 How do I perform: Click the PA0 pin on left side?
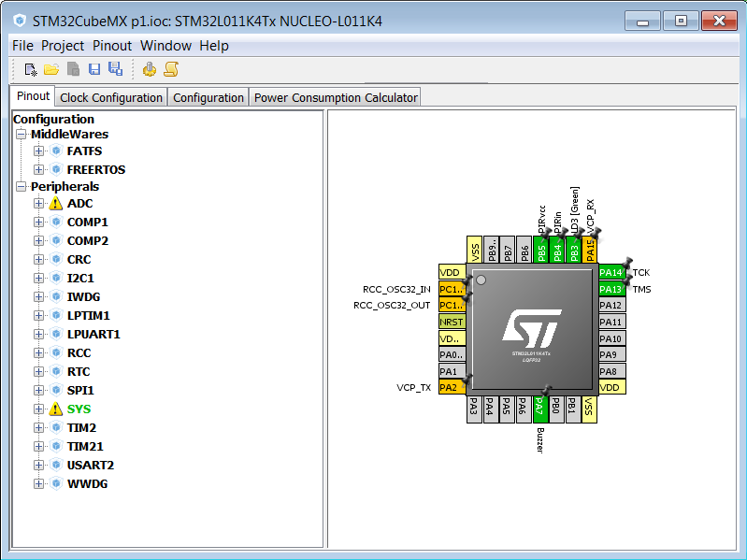point(453,354)
